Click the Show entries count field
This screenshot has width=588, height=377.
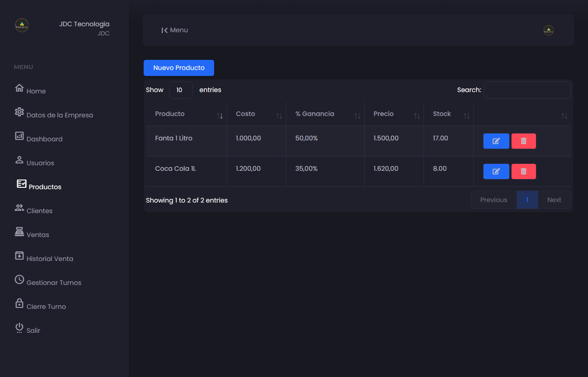tap(181, 90)
